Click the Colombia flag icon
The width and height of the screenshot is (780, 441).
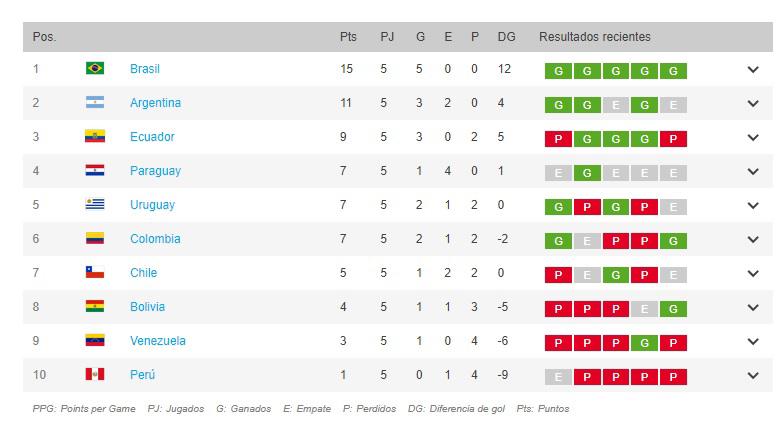[x=95, y=239]
